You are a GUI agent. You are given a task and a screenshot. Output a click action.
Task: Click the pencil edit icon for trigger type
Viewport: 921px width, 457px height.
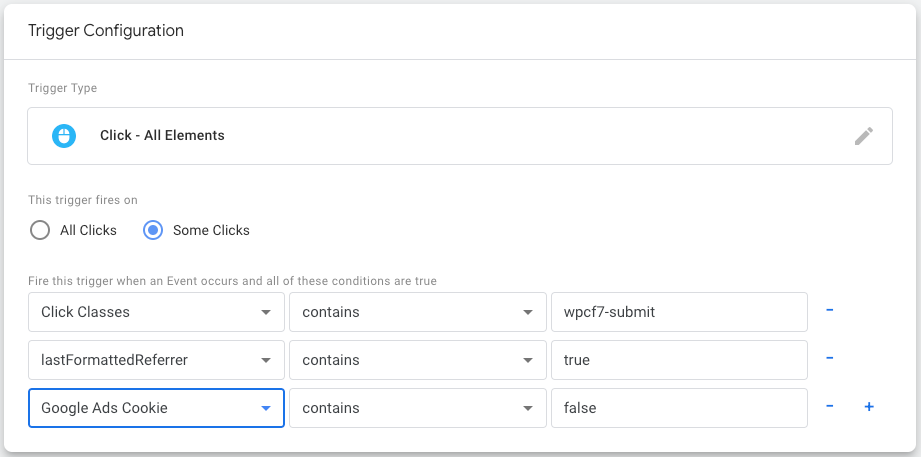coord(863,136)
